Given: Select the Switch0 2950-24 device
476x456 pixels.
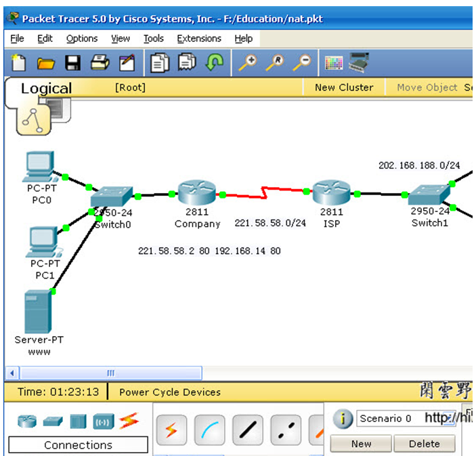Looking at the screenshot, I should pos(112,196).
